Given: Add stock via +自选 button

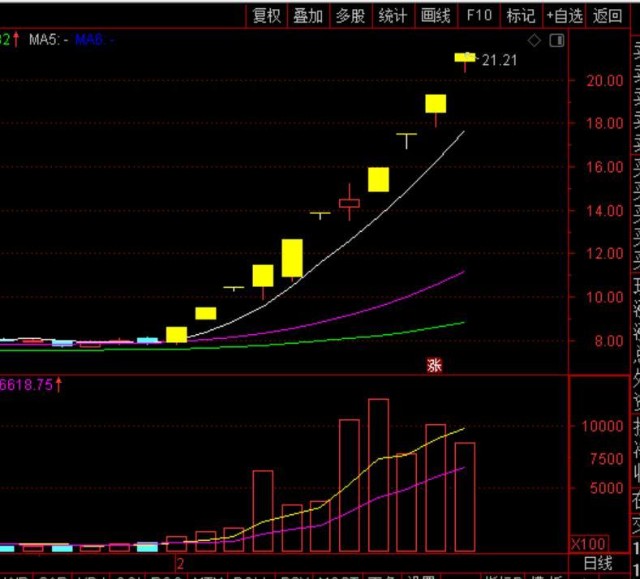Looking at the screenshot, I should [564, 15].
